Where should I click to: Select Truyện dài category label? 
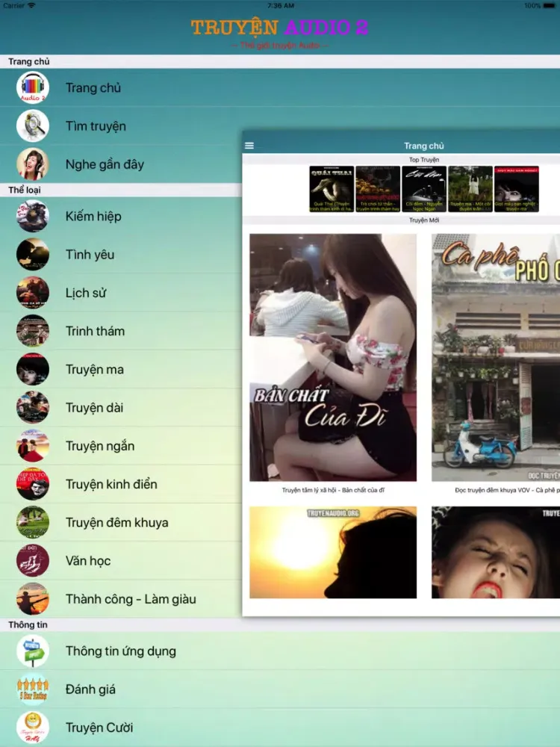94,407
